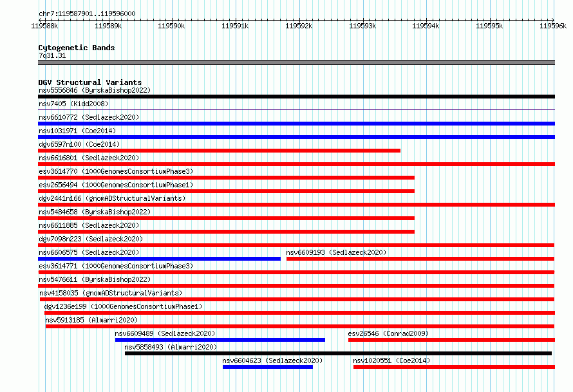
Task: Click the 119596k ruler tick label
Action: point(553,26)
